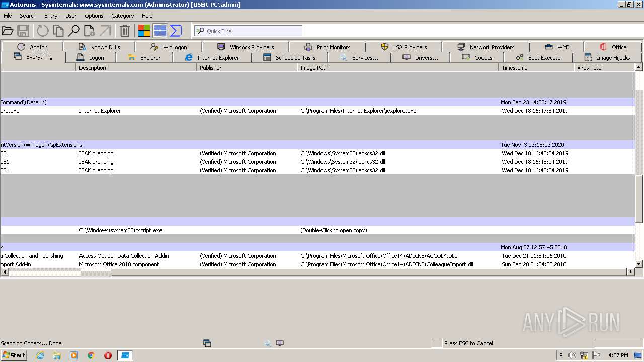This screenshot has width=644, height=362.
Task: Open the Category menu
Action: [x=123, y=16]
